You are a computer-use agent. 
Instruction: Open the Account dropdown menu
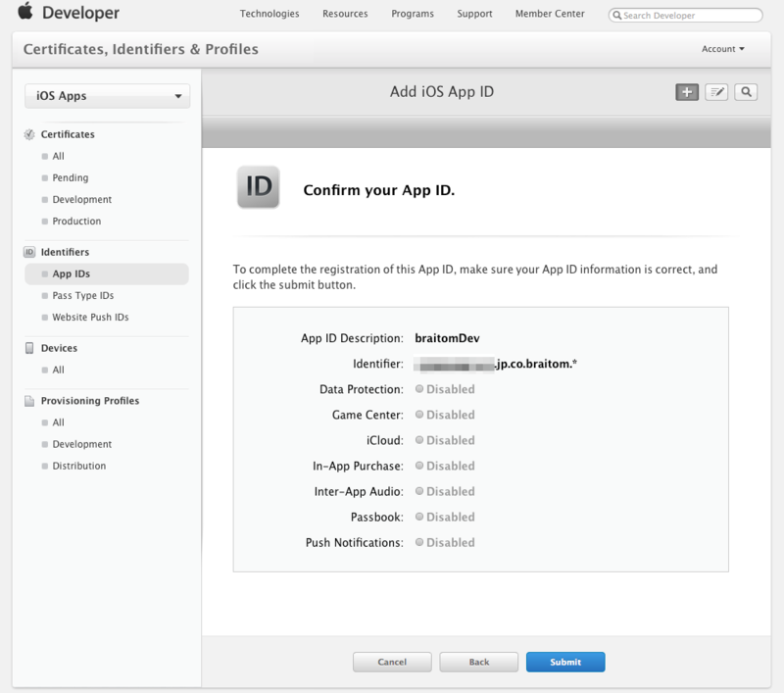point(723,49)
